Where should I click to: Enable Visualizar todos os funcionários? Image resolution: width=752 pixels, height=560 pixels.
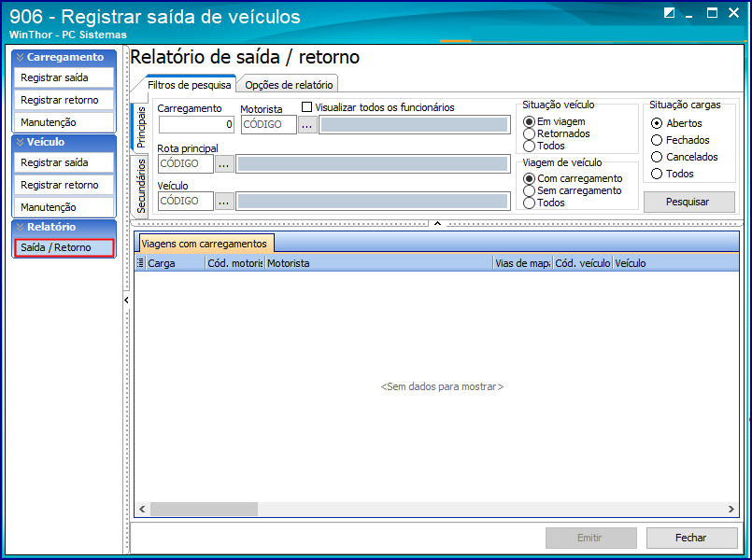tap(306, 107)
